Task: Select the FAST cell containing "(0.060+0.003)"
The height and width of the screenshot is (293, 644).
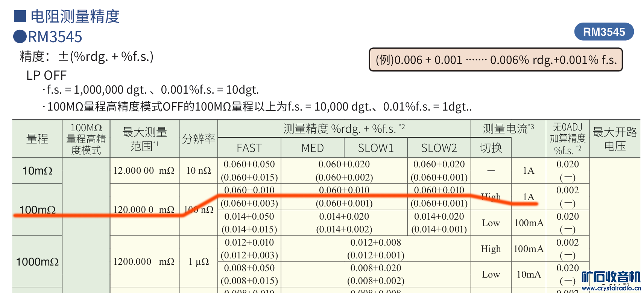Action: [249, 197]
